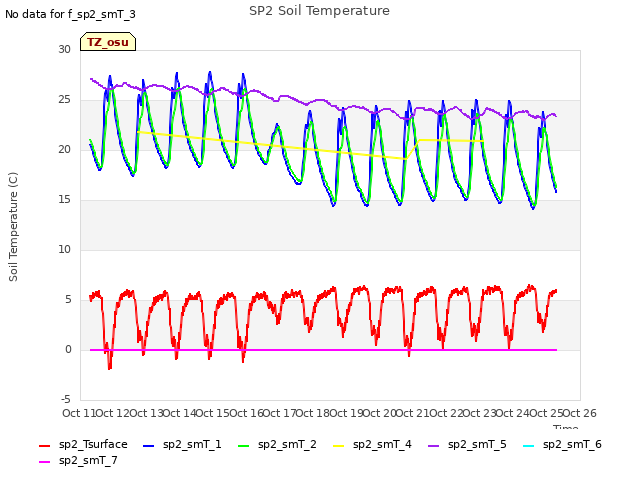
Task: Click the yellow sp2_smT_4 legend swatch
Action: click(x=338, y=446)
